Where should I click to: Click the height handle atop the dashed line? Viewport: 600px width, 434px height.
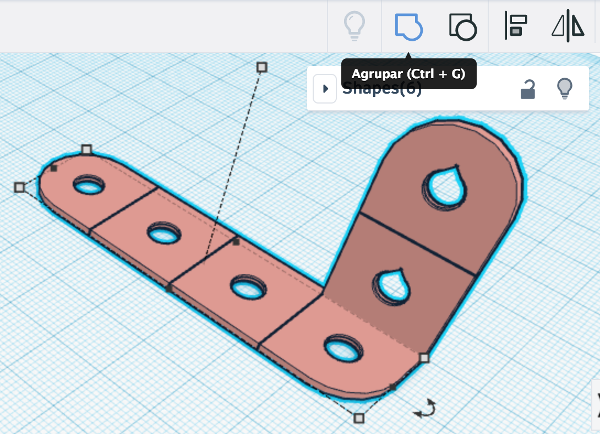262,67
